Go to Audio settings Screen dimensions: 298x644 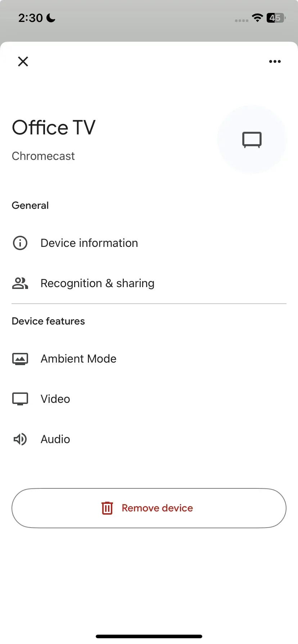tap(55, 439)
